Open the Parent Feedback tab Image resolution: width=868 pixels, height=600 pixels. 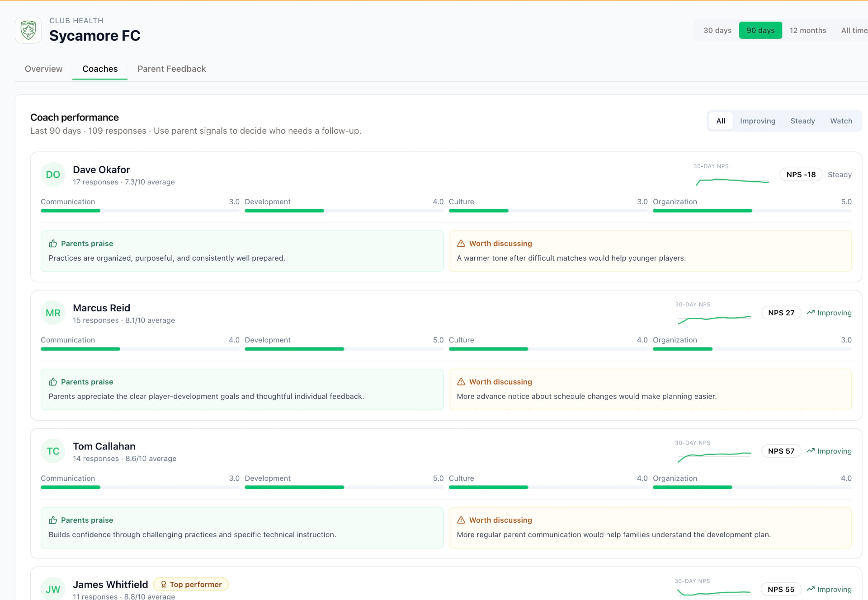172,69
